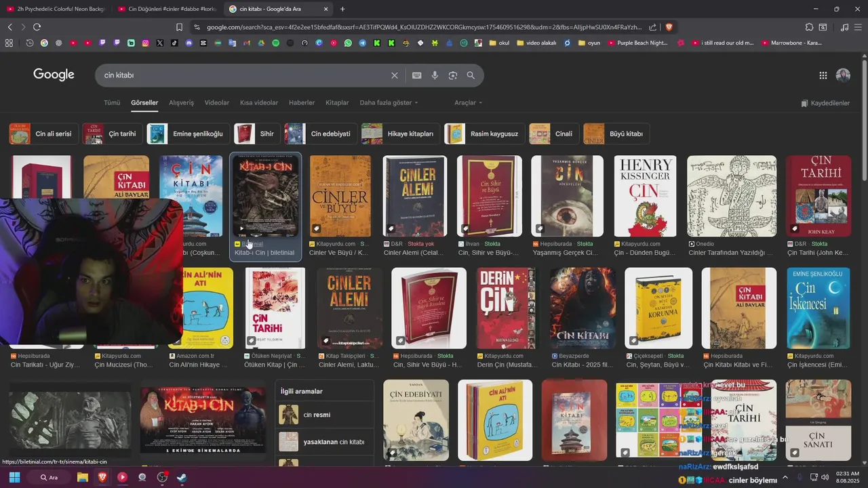The width and height of the screenshot is (868, 488).
Task: Switch to the 'Alışveriş' tab
Action: pyautogui.click(x=181, y=103)
